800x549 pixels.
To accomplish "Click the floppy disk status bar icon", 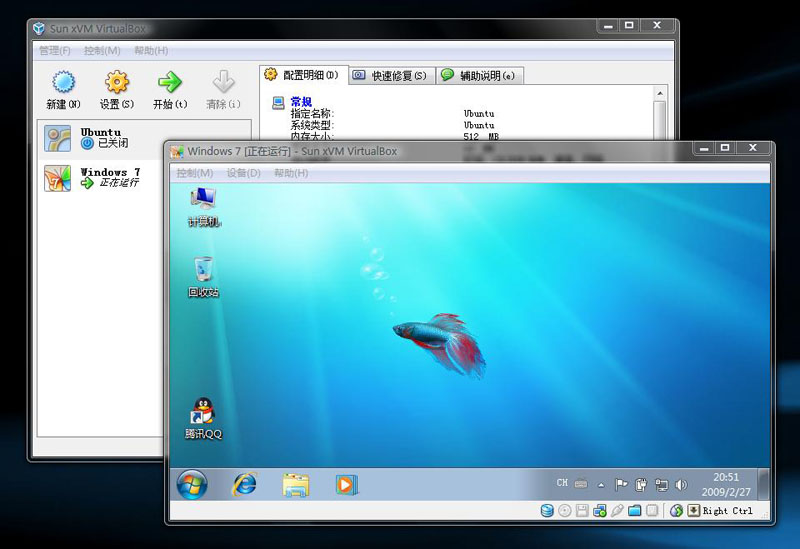I will click(582, 511).
